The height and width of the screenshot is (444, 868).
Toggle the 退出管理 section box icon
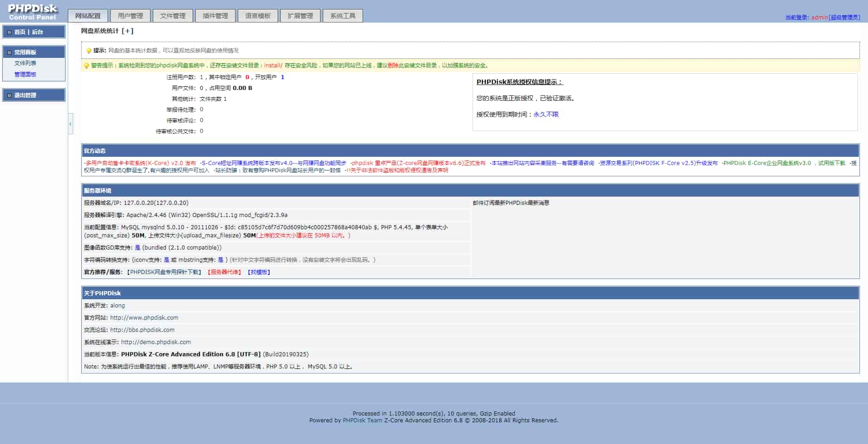pos(9,95)
